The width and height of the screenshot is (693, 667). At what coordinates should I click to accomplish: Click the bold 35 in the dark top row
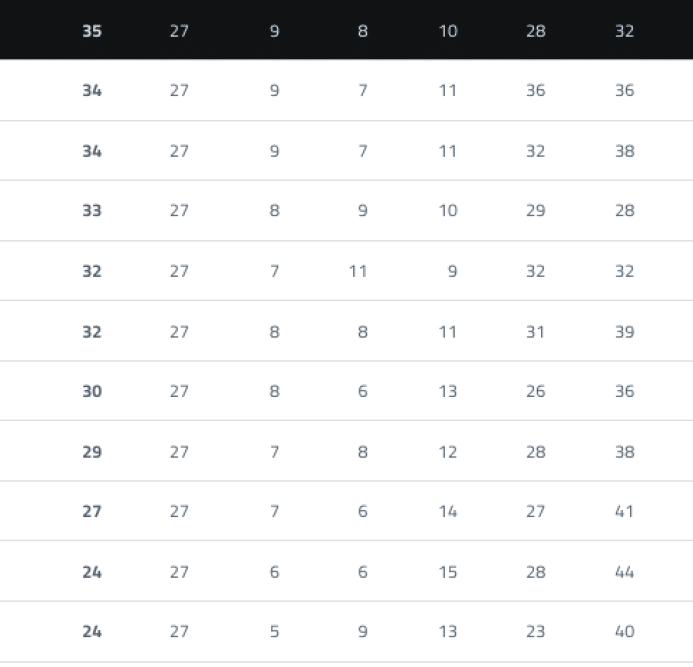[x=91, y=31]
